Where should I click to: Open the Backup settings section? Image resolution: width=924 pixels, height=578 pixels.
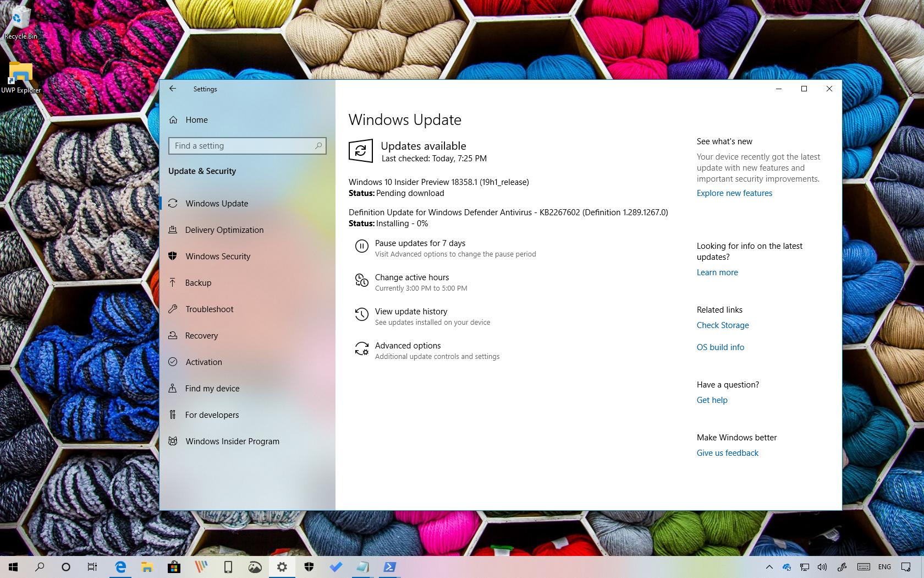[x=198, y=282]
